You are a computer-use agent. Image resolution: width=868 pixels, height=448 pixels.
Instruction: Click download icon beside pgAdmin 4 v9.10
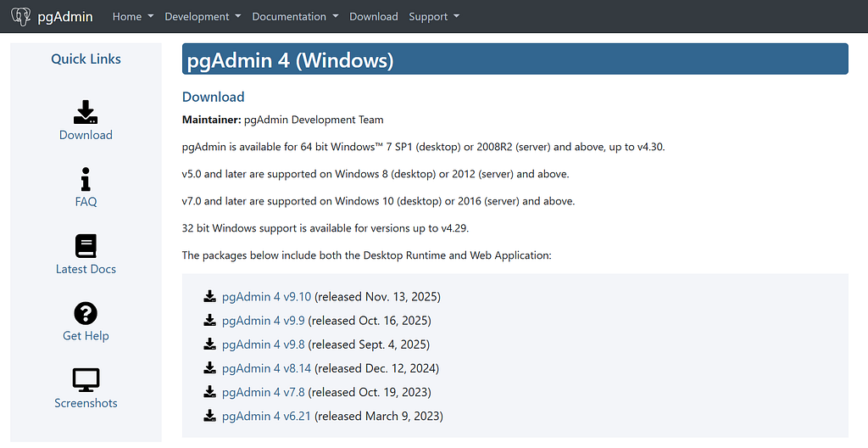[x=210, y=296]
